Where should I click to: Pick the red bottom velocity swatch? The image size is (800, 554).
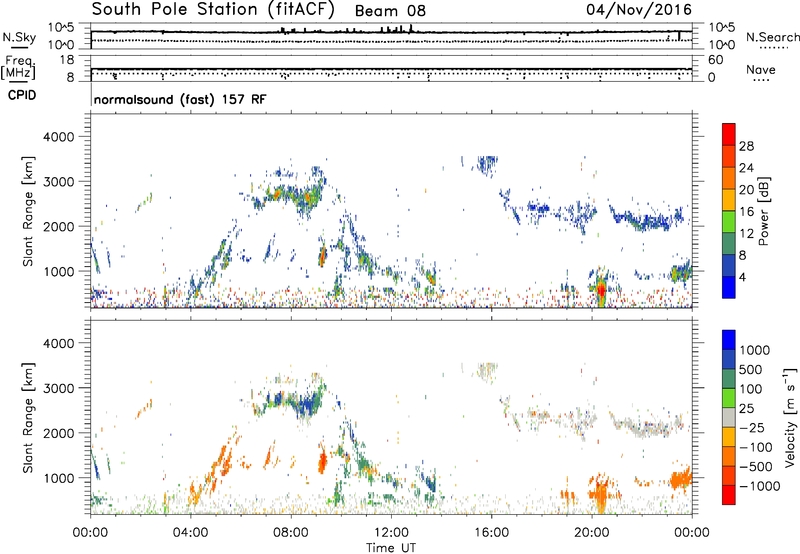(x=729, y=495)
